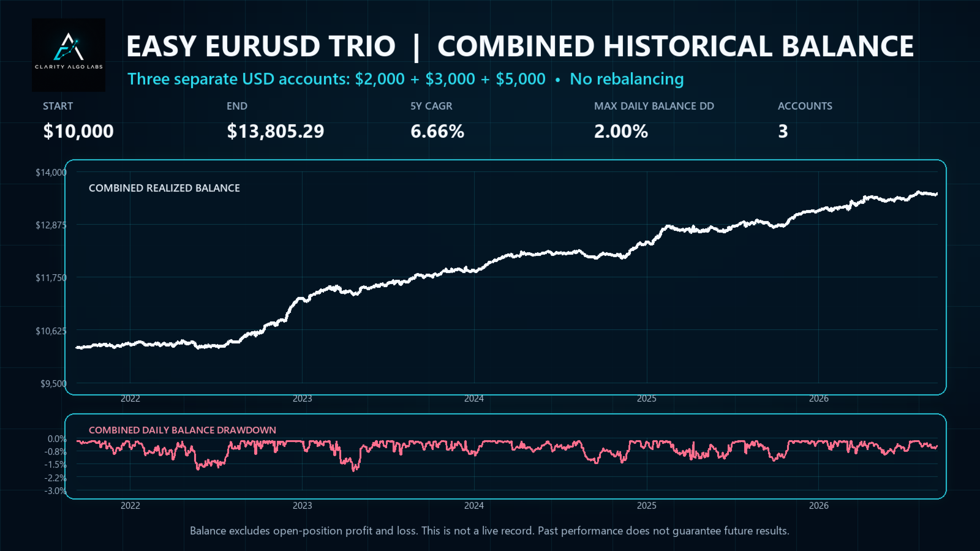
Task: Click the $14,000 y-axis label
Action: click(51, 173)
